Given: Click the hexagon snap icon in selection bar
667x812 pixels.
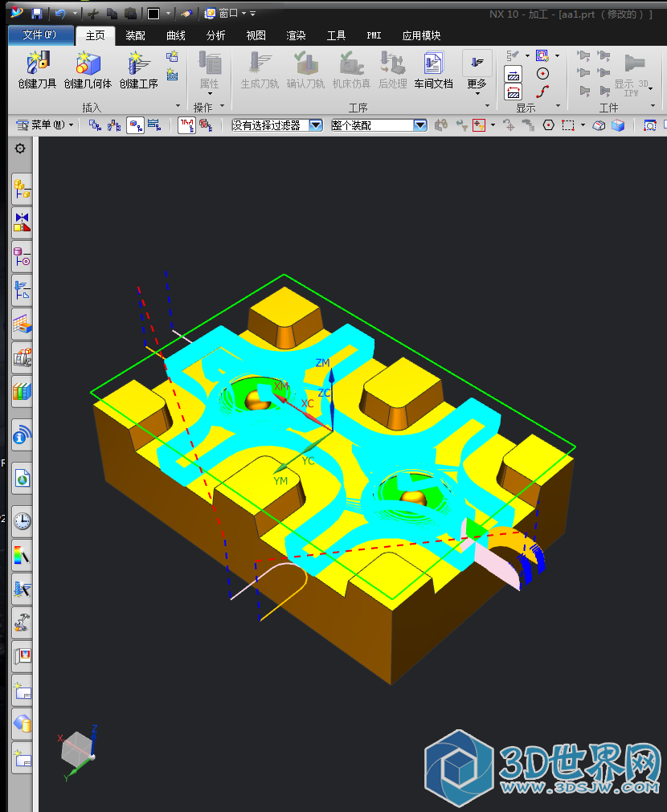Looking at the screenshot, I should pos(548,125).
